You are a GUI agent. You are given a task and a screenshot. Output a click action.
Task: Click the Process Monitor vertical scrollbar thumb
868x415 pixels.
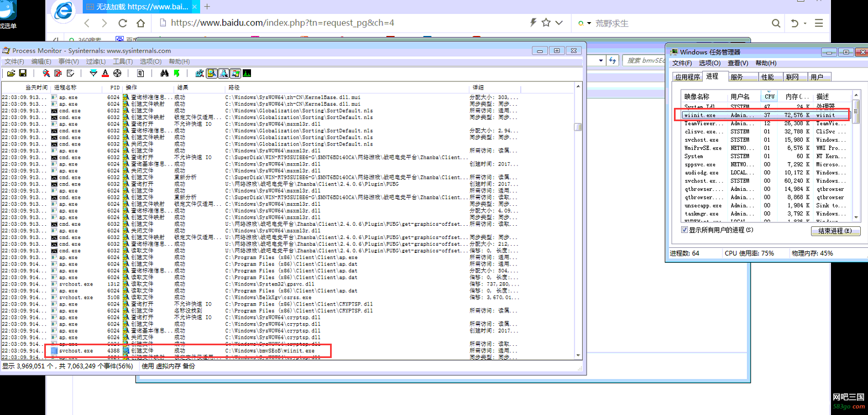(x=578, y=127)
